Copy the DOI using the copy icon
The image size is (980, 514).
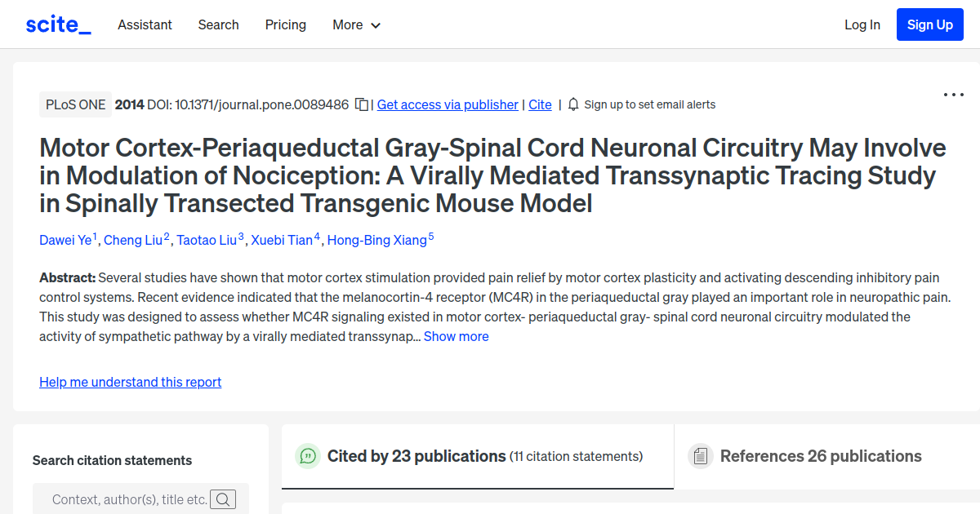pyautogui.click(x=361, y=104)
